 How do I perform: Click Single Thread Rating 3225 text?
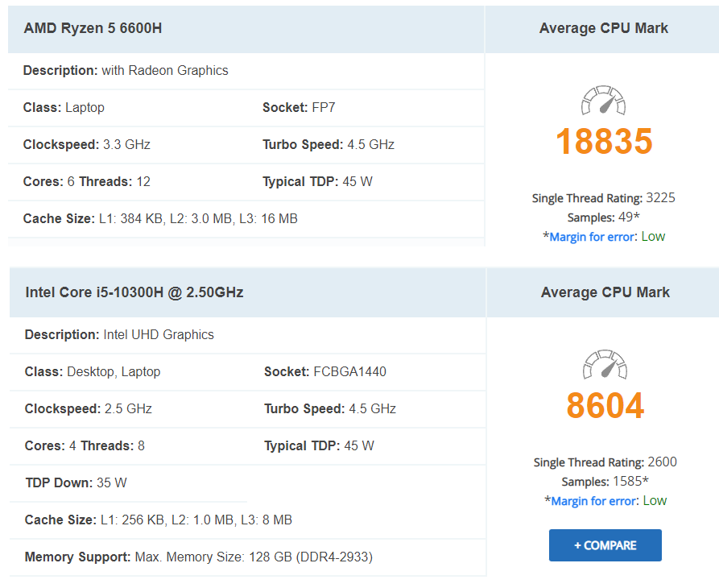pyautogui.click(x=604, y=198)
